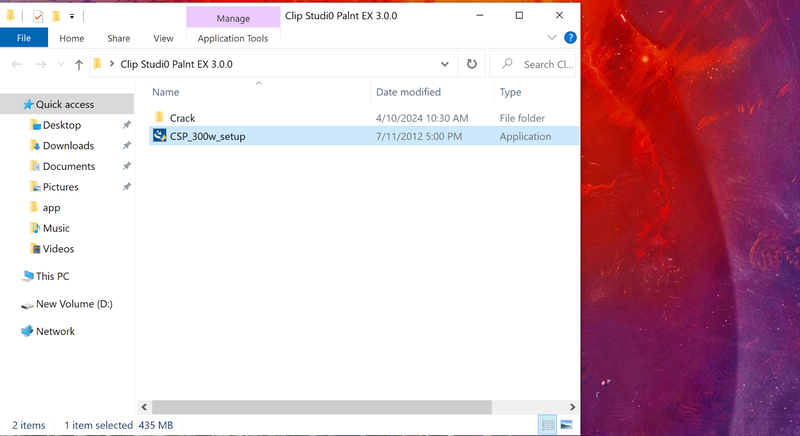Click the New folder quick access icon
This screenshot has width=800, height=436.
coord(56,16)
